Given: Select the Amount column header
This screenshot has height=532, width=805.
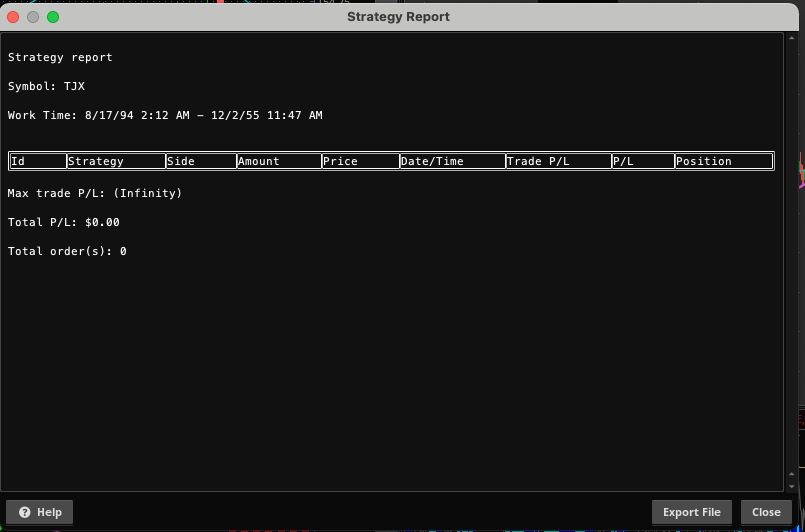Looking at the screenshot, I should (278, 161).
